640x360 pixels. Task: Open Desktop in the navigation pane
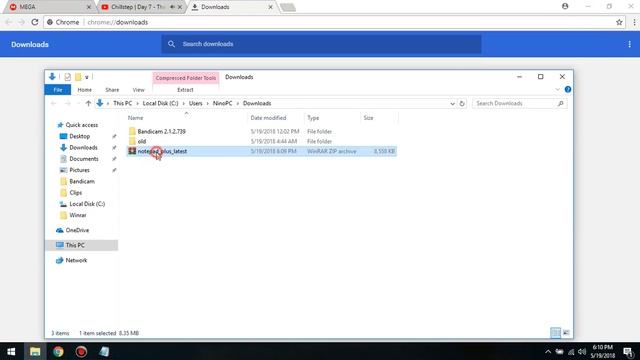point(80,136)
